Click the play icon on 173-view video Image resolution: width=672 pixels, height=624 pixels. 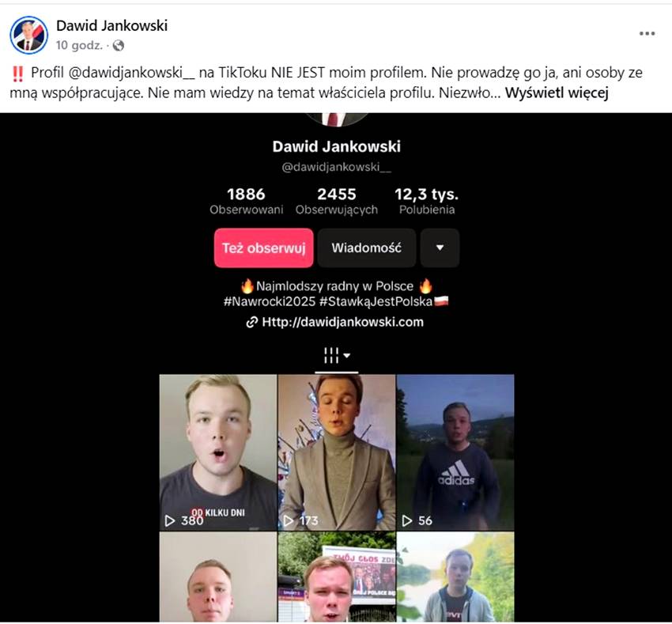pyautogui.click(x=289, y=520)
